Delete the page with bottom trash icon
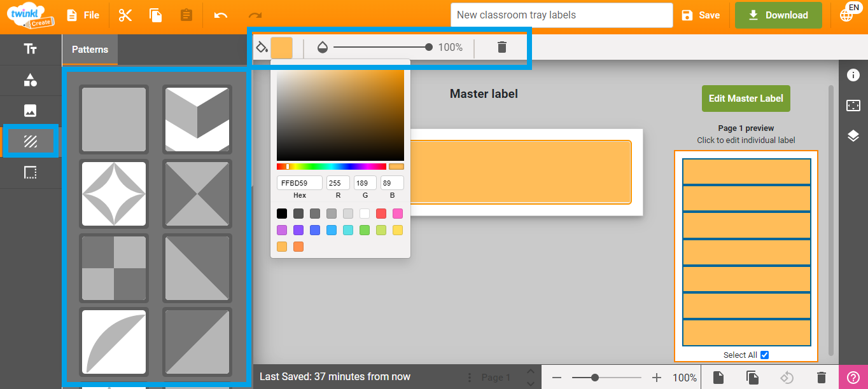The height and width of the screenshot is (389, 868). (822, 378)
